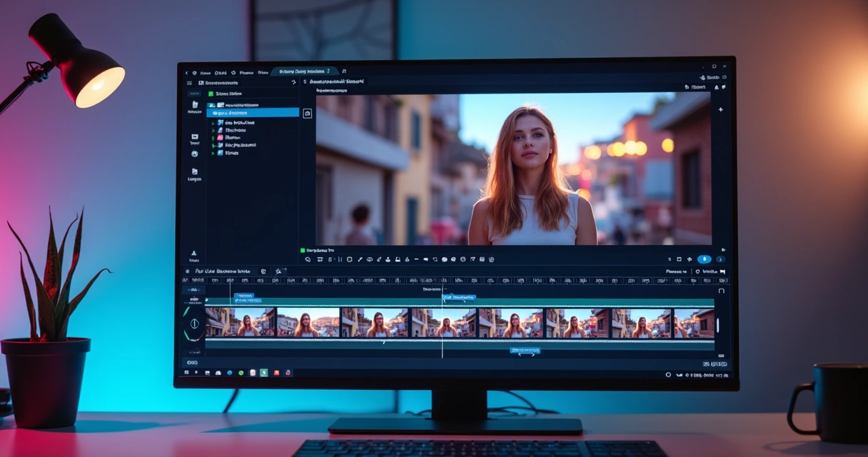Open the crop tool in the editing toolbar
This screenshot has height=457, width=868.
(349, 259)
